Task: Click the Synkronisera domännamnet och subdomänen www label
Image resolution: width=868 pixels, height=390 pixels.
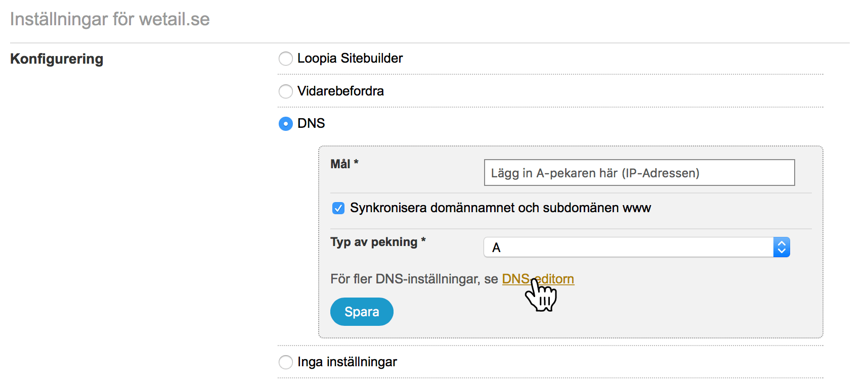Action: click(x=500, y=208)
